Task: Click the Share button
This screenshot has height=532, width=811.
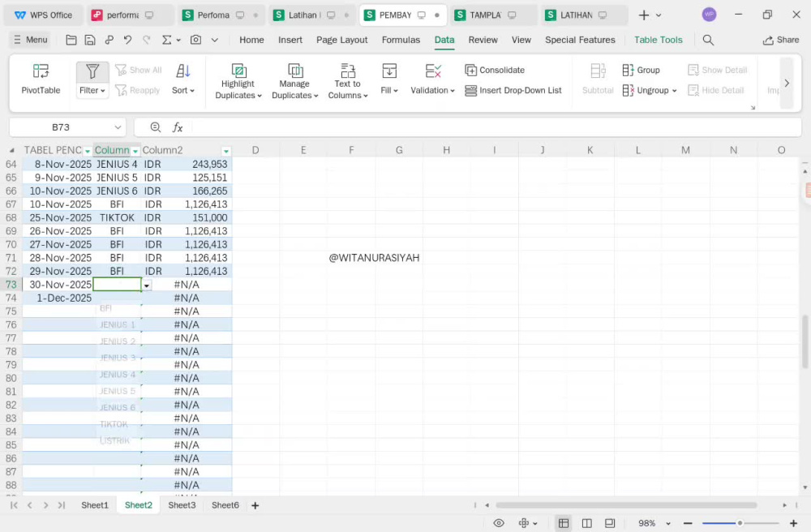Action: [x=781, y=40]
